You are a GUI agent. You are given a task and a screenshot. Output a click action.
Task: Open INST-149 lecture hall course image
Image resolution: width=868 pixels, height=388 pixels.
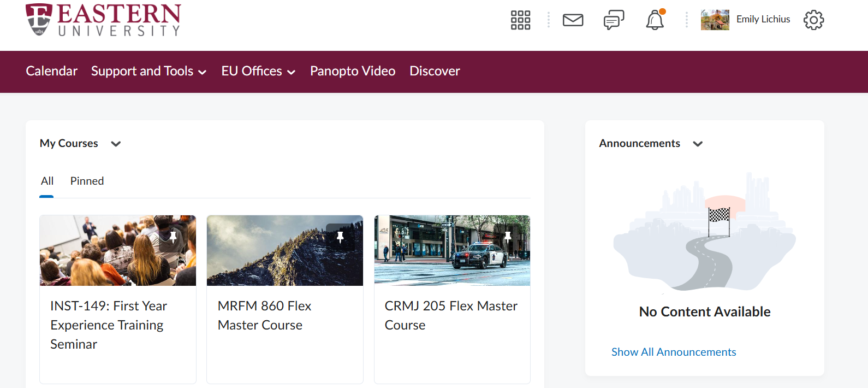coord(118,250)
